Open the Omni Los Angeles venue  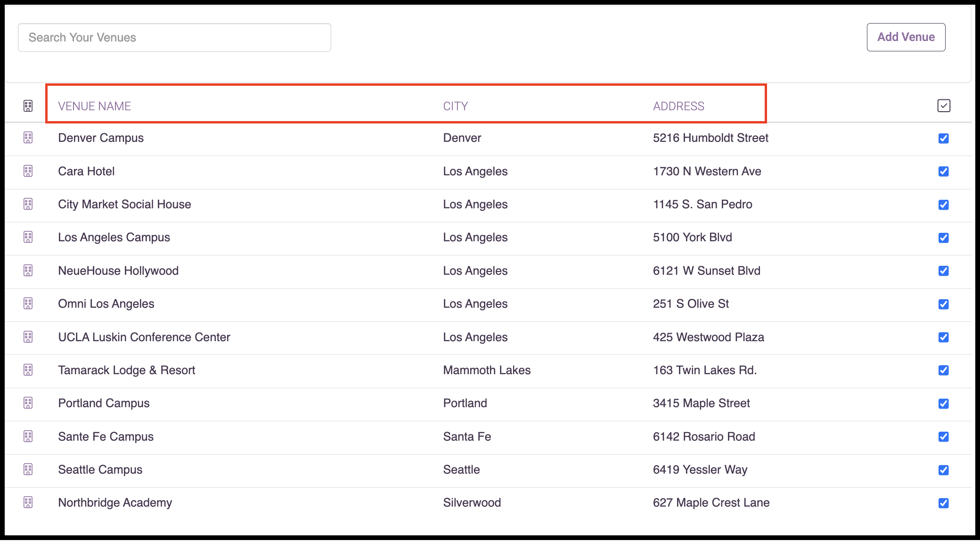(106, 303)
